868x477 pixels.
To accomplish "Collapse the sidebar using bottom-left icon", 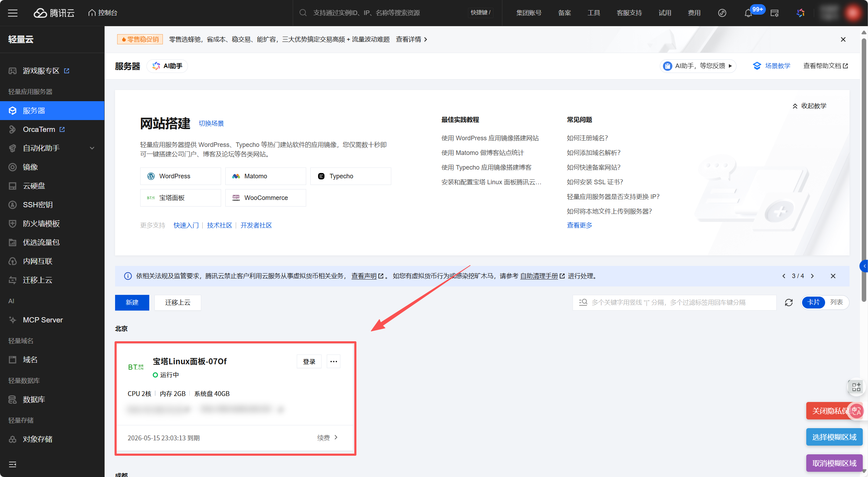I will point(13,464).
